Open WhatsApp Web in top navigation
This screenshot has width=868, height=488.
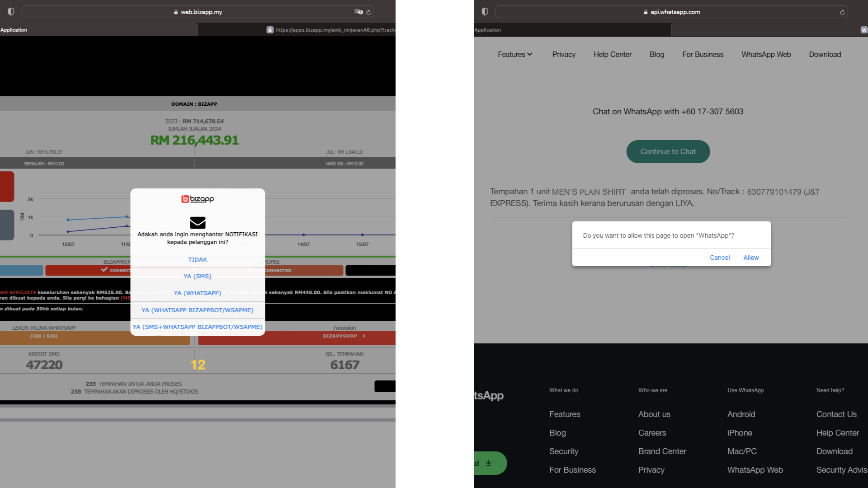766,54
